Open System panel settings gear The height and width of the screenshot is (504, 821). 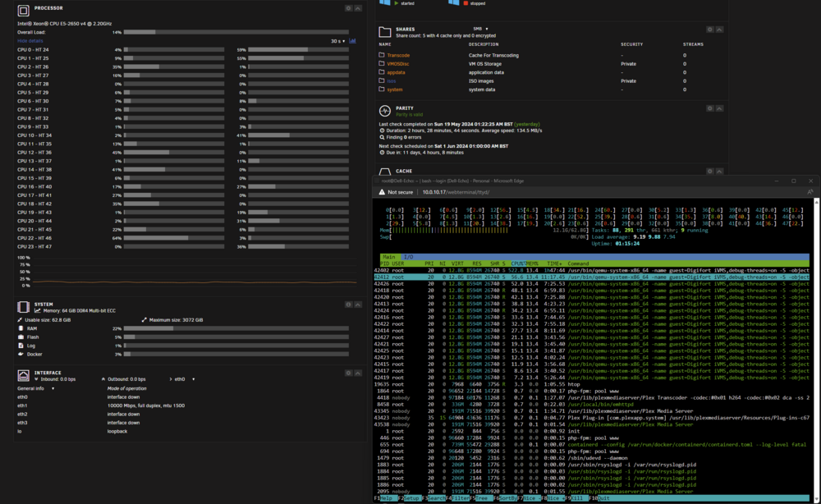pyautogui.click(x=348, y=305)
